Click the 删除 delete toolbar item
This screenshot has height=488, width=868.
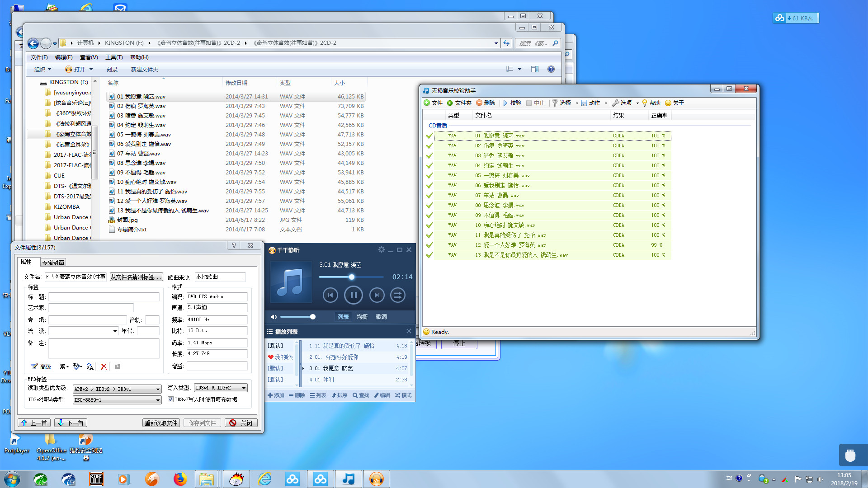pyautogui.click(x=486, y=103)
